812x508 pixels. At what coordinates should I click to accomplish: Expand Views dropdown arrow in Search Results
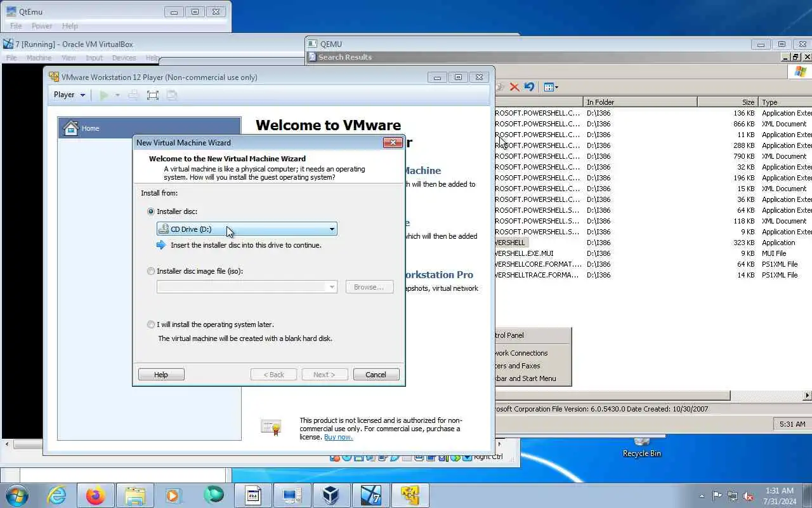click(x=556, y=88)
